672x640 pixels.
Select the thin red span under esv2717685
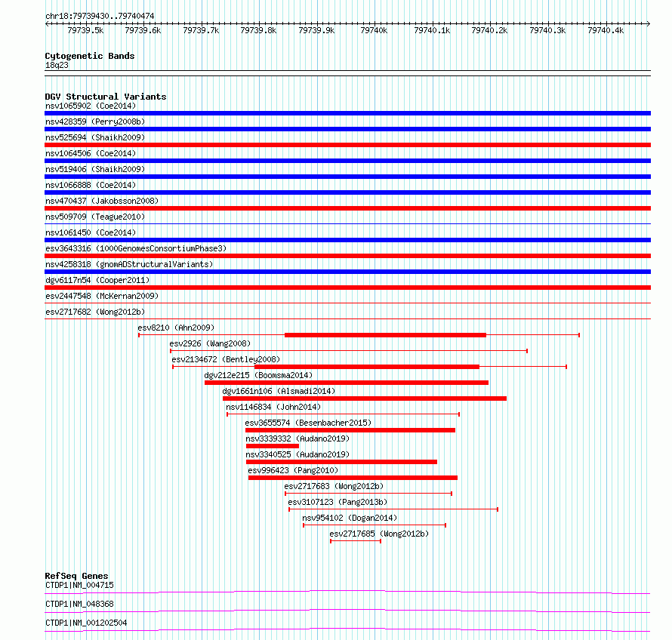356,541
